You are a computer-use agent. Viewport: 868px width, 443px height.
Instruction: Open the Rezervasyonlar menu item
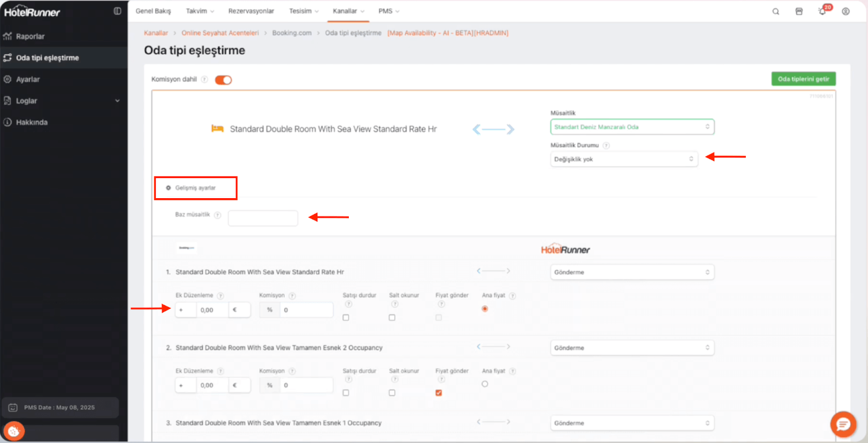pos(251,11)
